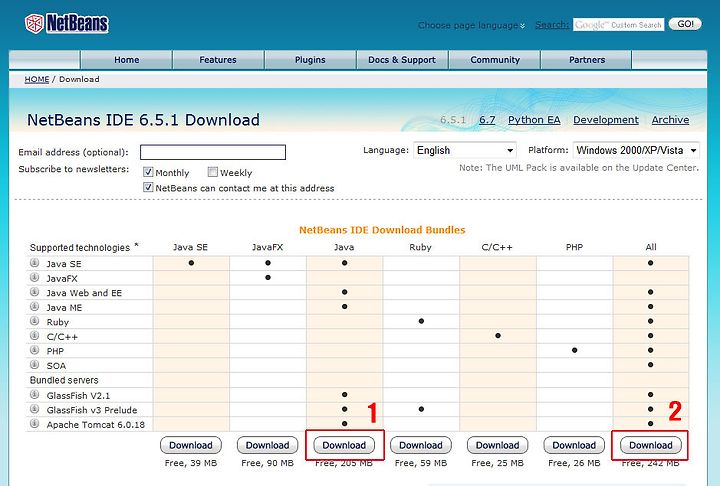Click the Free, 25 MB text
The image size is (720, 486).
497,463
